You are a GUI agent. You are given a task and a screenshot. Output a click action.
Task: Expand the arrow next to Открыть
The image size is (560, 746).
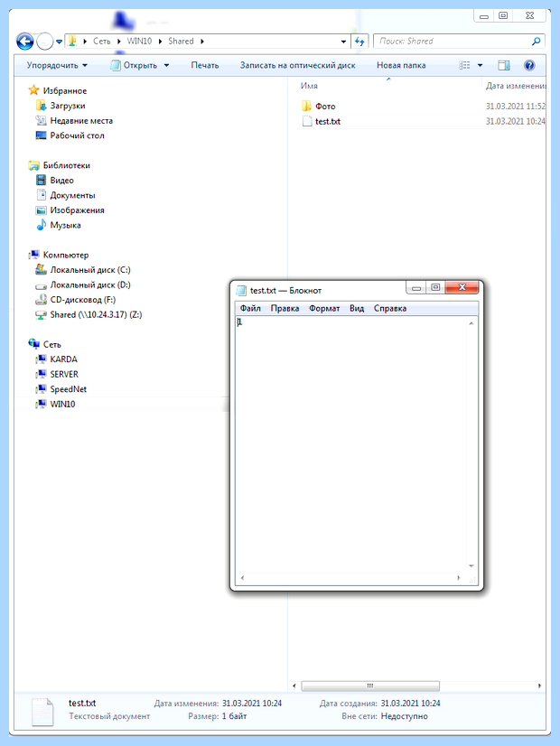click(x=166, y=66)
